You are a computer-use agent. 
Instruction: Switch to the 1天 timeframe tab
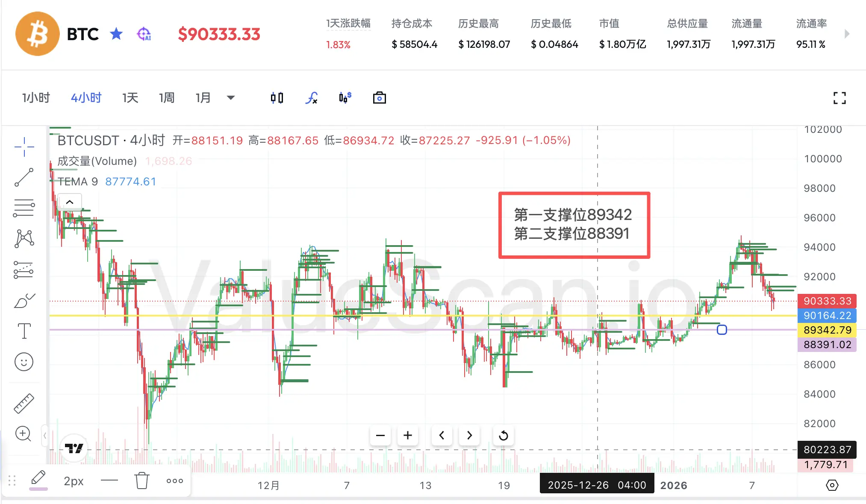(130, 98)
